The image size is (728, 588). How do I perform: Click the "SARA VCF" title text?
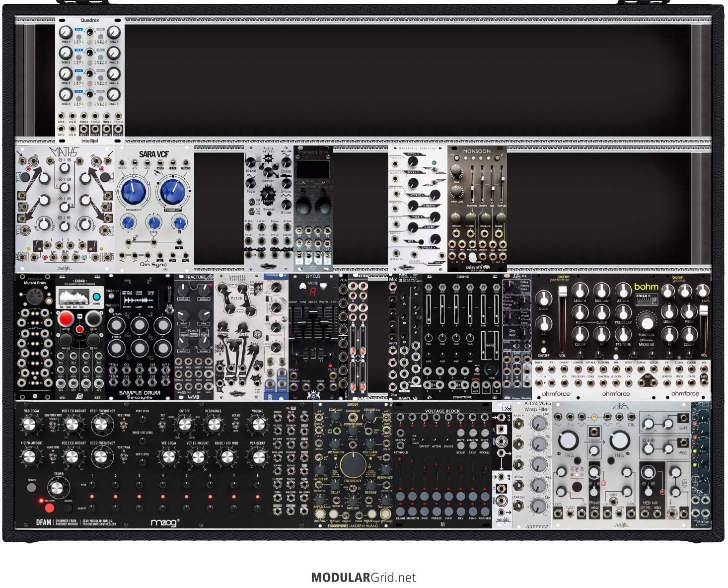click(x=154, y=154)
